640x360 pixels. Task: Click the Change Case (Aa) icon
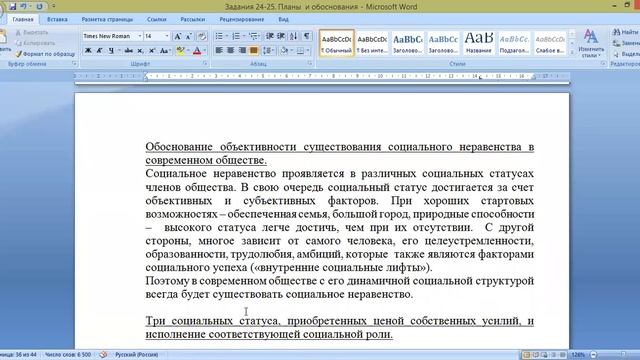pos(164,51)
